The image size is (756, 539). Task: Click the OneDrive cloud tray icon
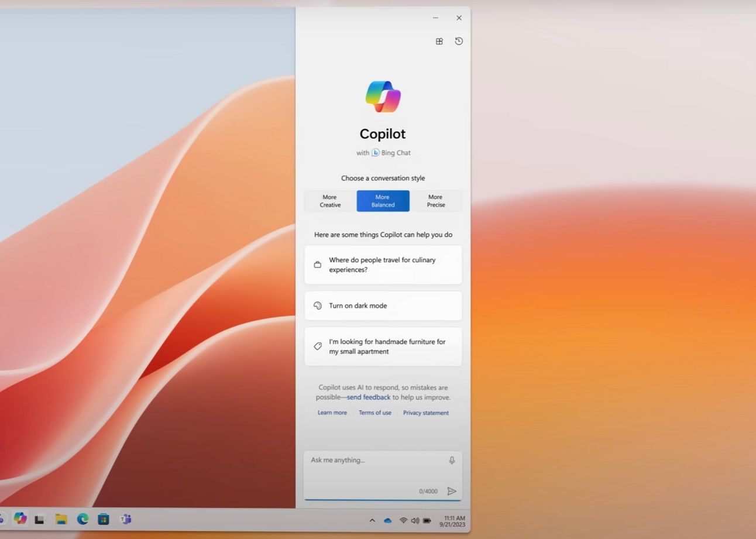(387, 520)
